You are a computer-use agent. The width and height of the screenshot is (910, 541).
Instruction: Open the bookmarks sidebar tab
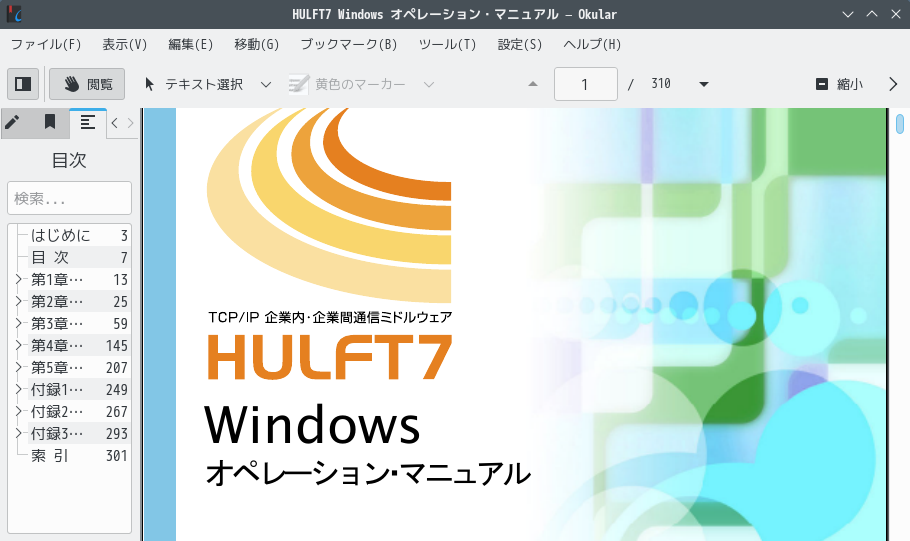(x=50, y=122)
